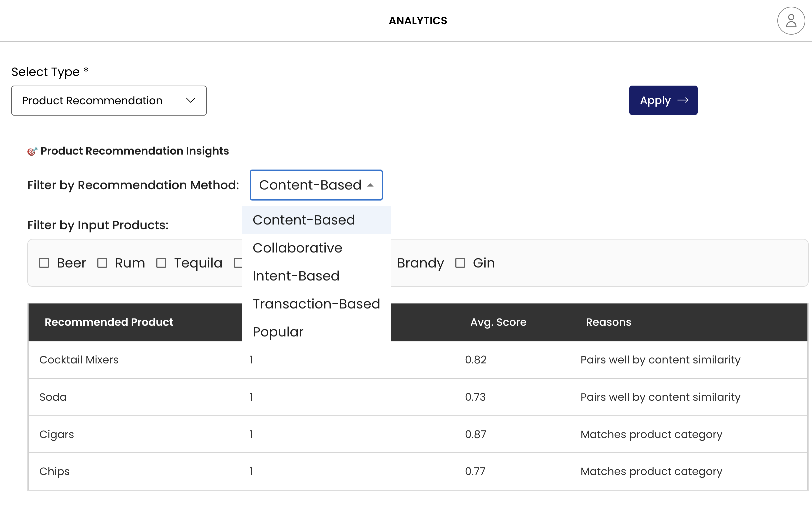The image size is (812, 513).
Task: Click the Avg. Score column header
Action: coord(498,322)
